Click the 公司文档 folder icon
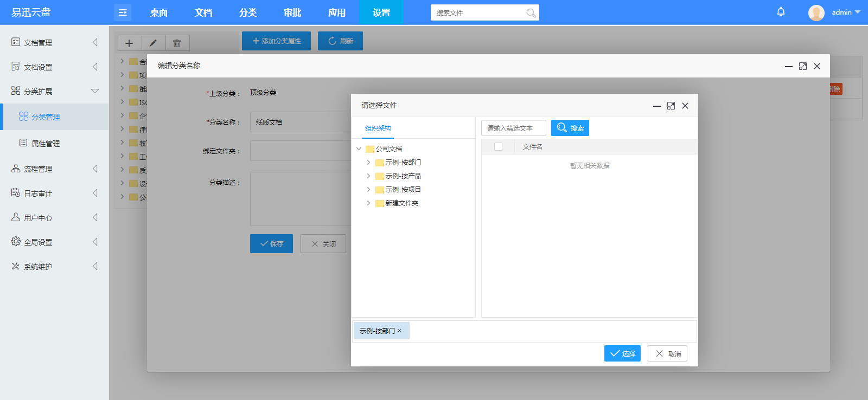Viewport: 868px width, 400px height. (370, 149)
